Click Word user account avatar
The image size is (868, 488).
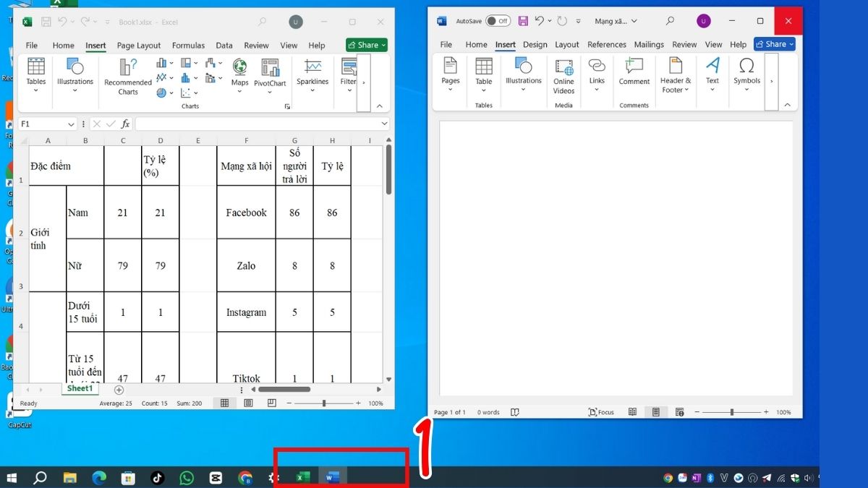click(x=704, y=21)
